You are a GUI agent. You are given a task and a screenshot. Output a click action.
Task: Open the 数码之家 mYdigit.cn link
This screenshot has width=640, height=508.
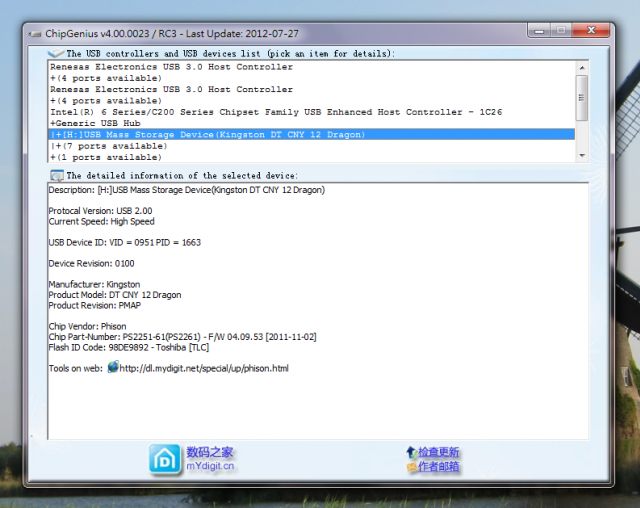[210, 459]
